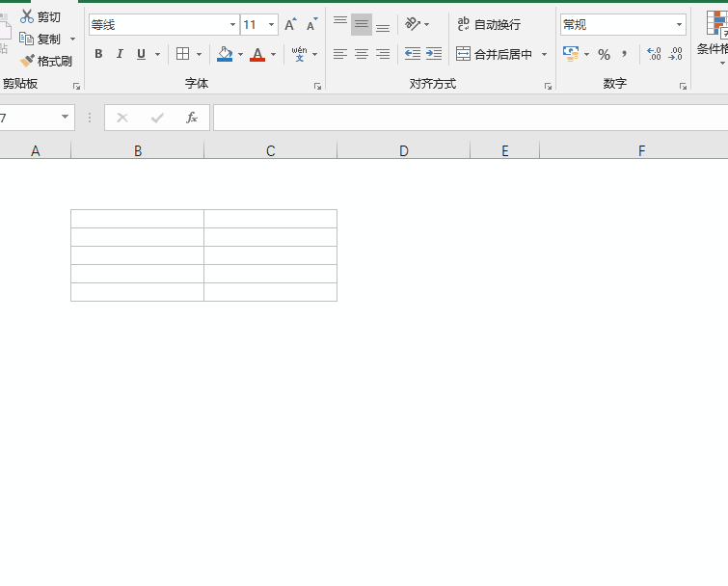The image size is (728, 586).
Task: Apply cell borders with the border icon
Action: pos(183,54)
